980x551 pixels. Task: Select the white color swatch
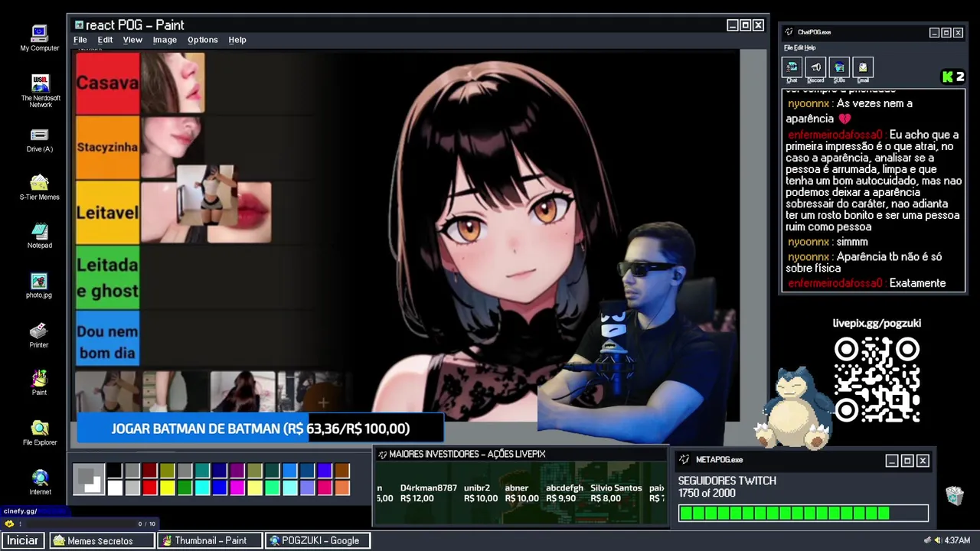(x=115, y=487)
